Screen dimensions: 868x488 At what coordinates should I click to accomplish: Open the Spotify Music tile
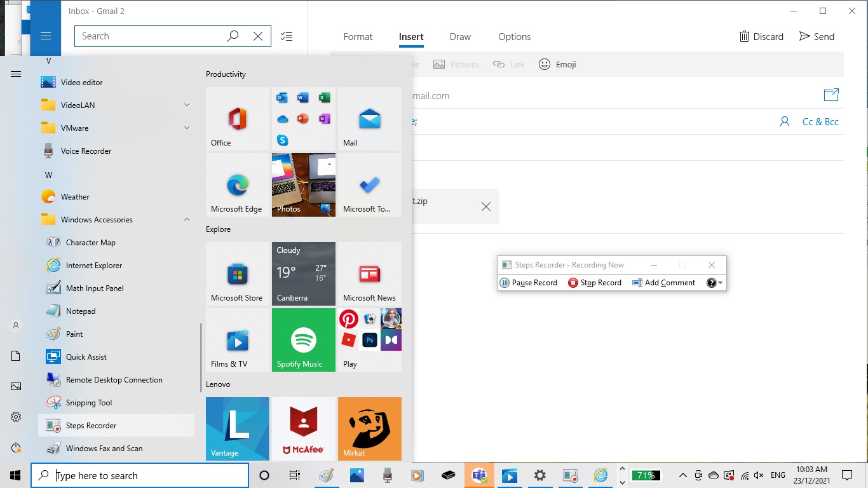tap(304, 340)
